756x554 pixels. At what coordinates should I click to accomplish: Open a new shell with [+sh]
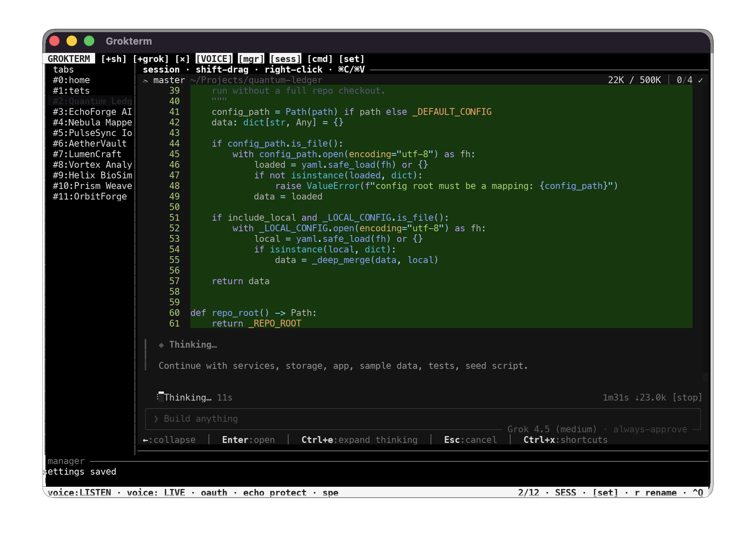tap(113, 59)
